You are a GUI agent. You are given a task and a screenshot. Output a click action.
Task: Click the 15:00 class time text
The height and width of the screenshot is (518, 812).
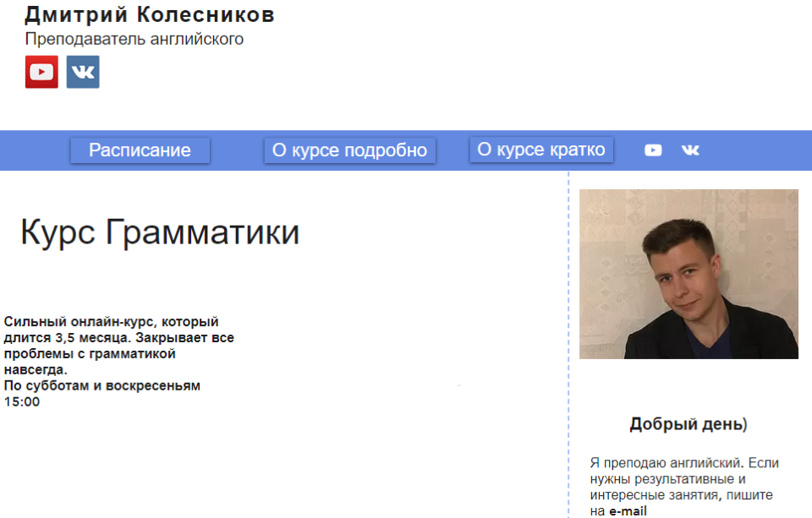coord(22,402)
